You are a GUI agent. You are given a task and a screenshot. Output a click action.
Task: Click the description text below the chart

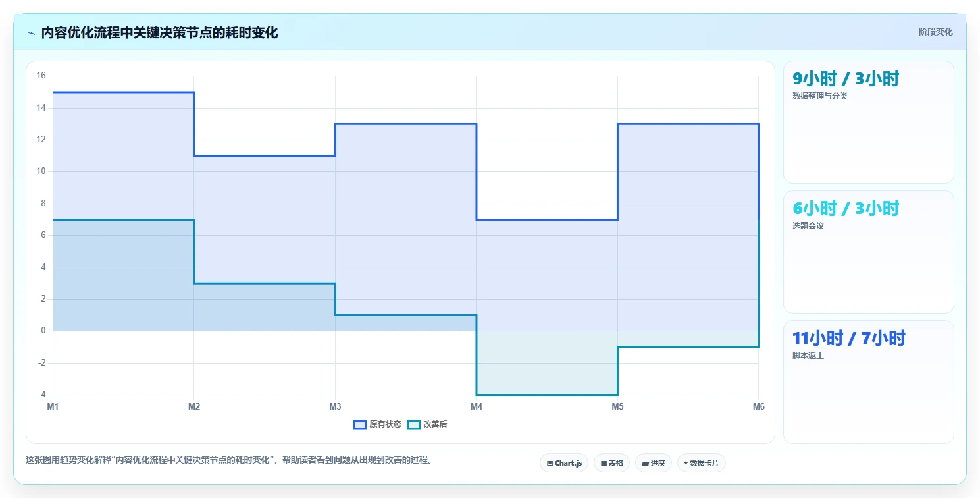[x=230, y=460]
